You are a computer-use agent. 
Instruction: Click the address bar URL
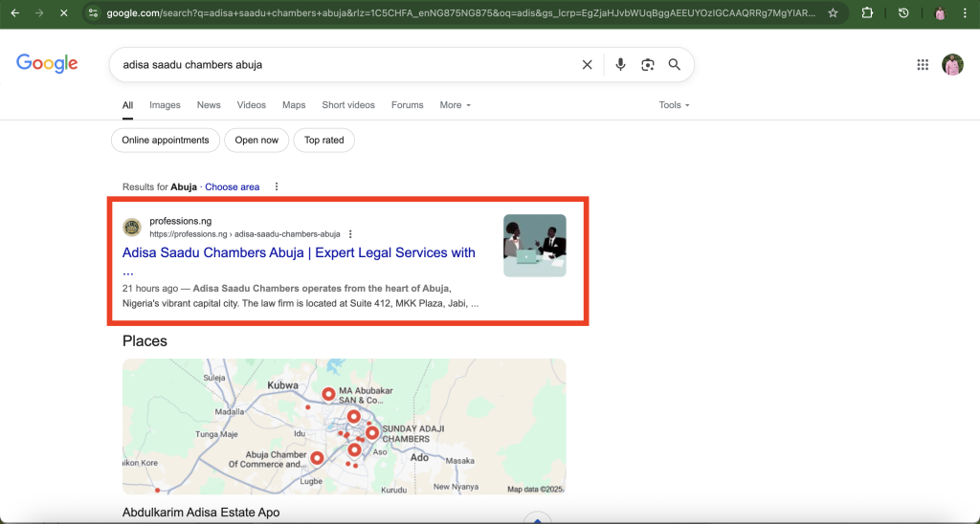460,12
